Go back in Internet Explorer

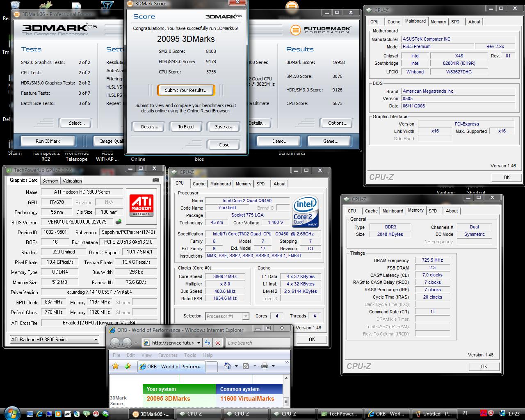115,342
